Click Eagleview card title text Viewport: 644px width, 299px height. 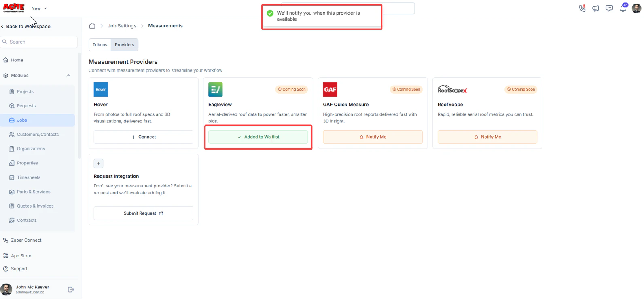point(220,105)
